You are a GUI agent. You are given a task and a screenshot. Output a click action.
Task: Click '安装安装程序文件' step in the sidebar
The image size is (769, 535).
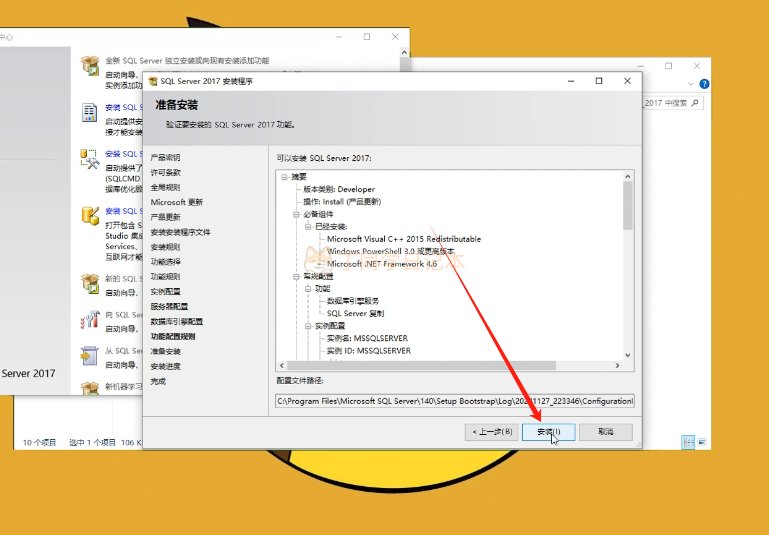(x=180, y=232)
